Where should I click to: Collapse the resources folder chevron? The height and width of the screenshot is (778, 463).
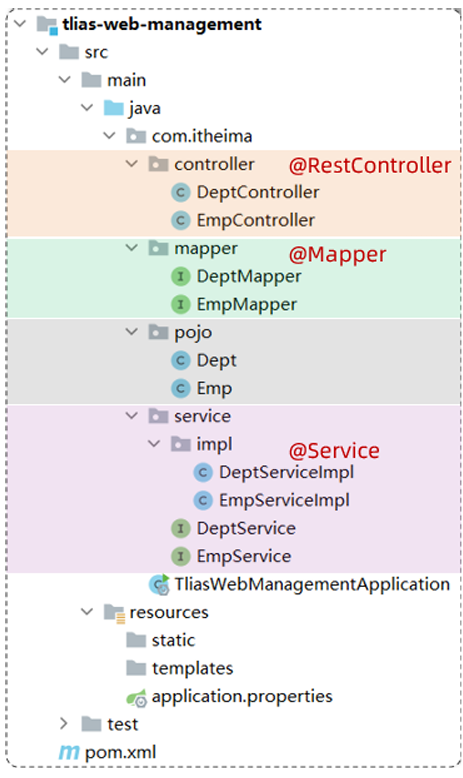87,611
